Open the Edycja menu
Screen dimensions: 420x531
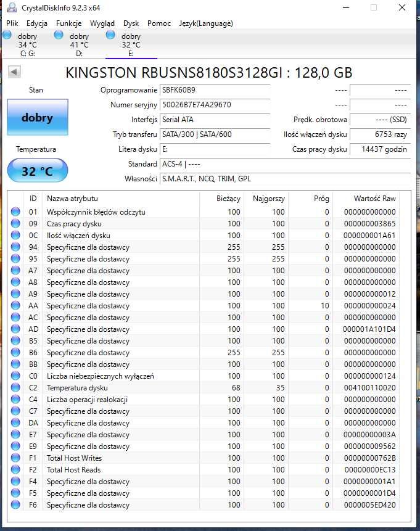pyautogui.click(x=37, y=23)
